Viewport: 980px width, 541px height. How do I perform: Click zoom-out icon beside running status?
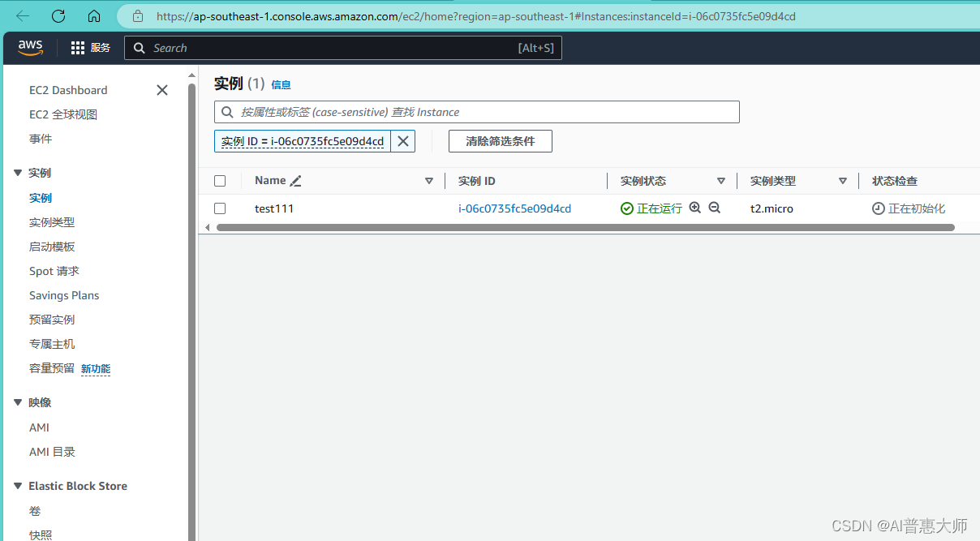pos(715,208)
